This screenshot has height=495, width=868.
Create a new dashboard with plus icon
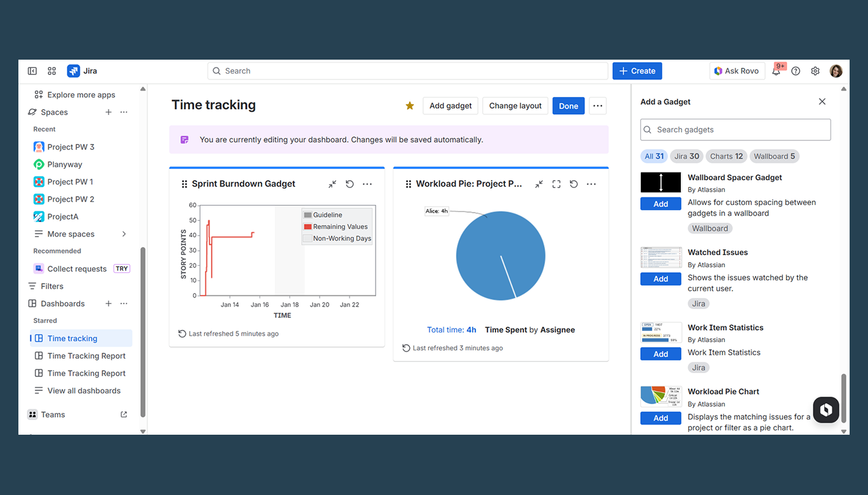(x=109, y=304)
